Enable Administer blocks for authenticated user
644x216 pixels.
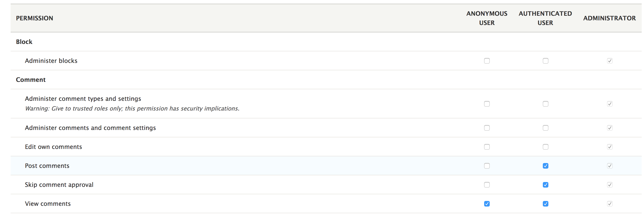pos(545,61)
